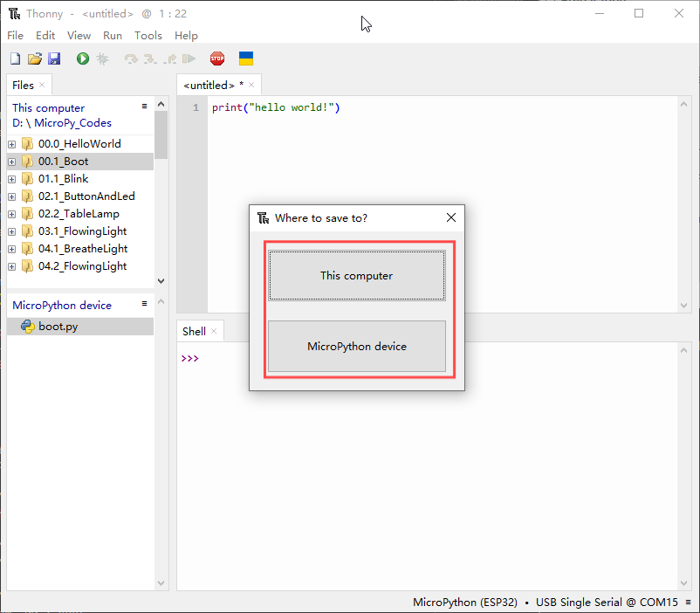Viewport: 700px width, 613px height.
Task: Choose This computer as save location
Action: pyautogui.click(x=357, y=275)
